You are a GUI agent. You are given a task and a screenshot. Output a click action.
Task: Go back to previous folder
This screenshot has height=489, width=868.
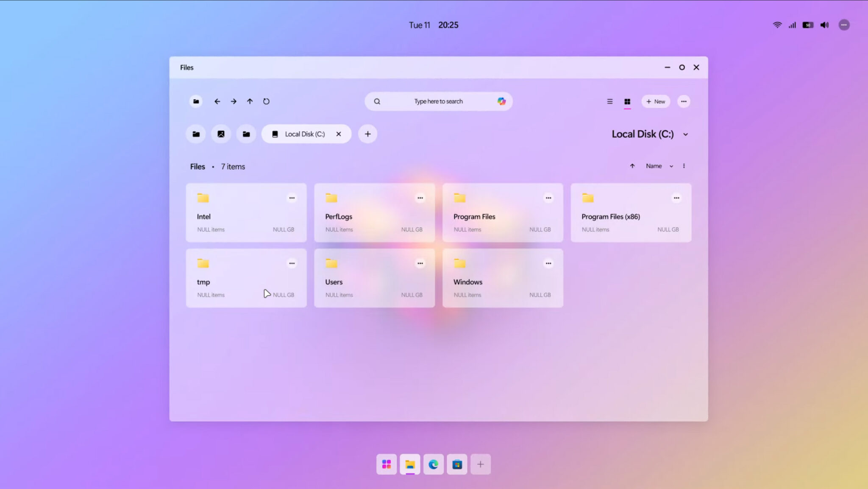click(x=217, y=101)
